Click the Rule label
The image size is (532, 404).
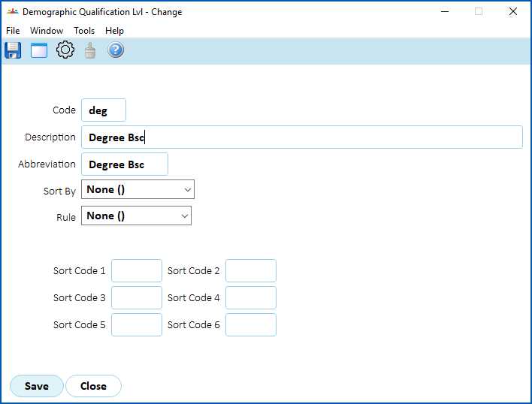(x=66, y=217)
